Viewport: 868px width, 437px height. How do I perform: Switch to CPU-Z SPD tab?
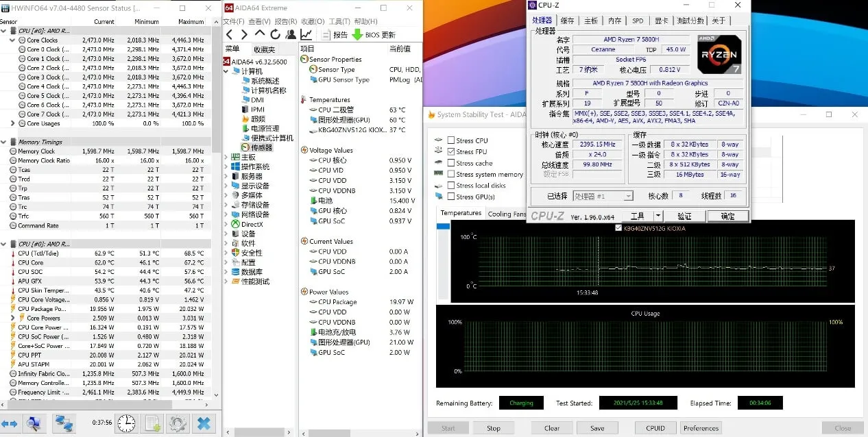click(x=638, y=21)
